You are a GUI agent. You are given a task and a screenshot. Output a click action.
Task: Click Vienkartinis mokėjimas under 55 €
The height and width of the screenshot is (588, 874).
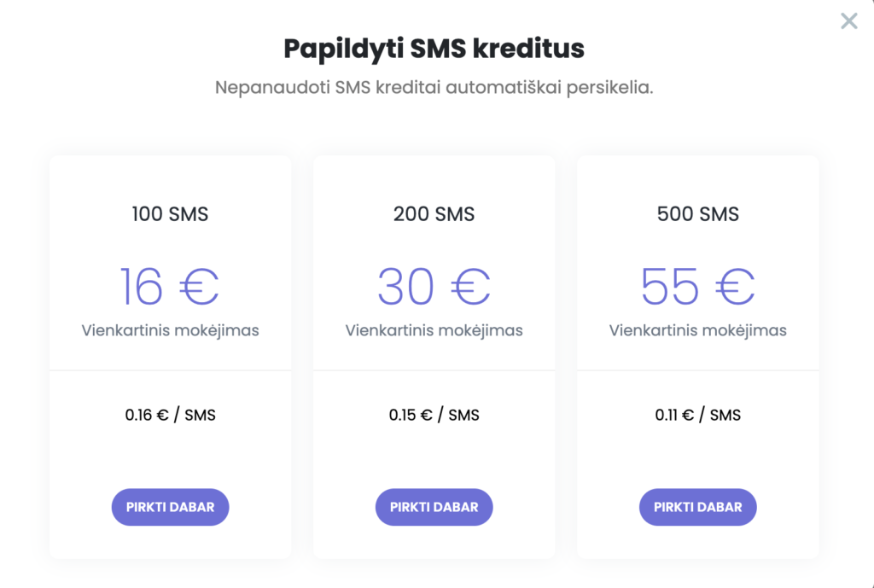pos(697,330)
